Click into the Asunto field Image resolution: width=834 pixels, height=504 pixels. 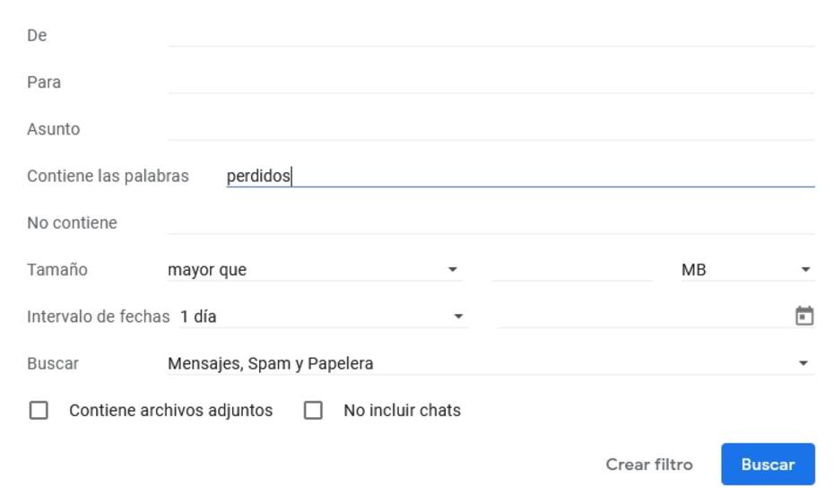[x=491, y=128]
